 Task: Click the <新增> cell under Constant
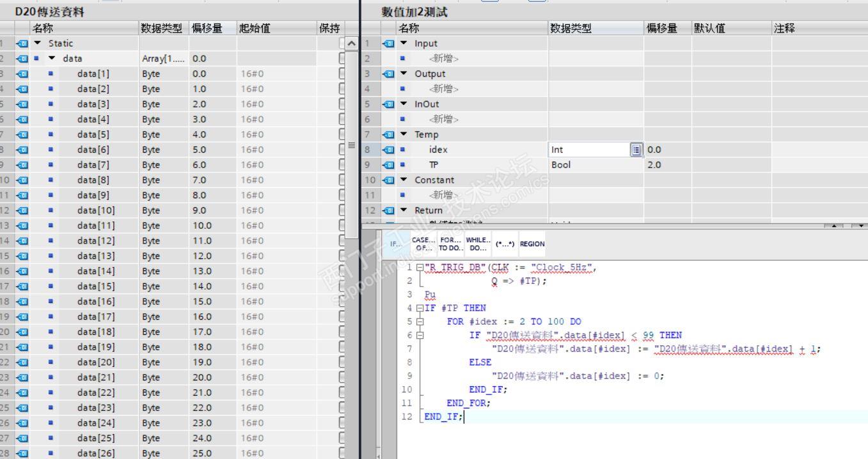point(445,195)
